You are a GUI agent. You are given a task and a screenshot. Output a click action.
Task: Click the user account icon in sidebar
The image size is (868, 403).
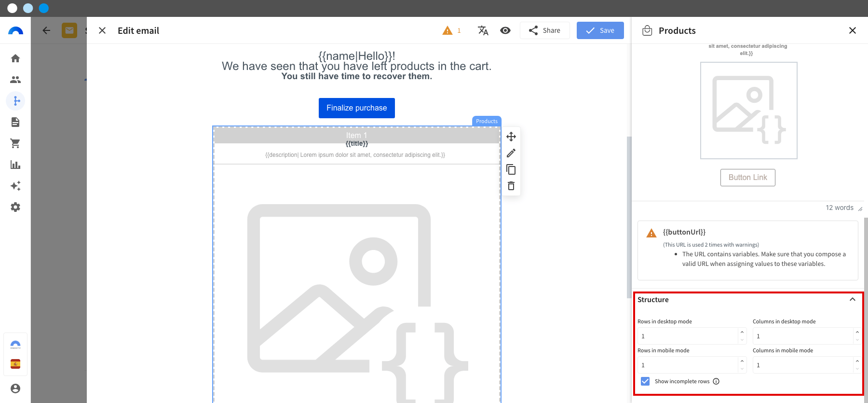point(15,389)
